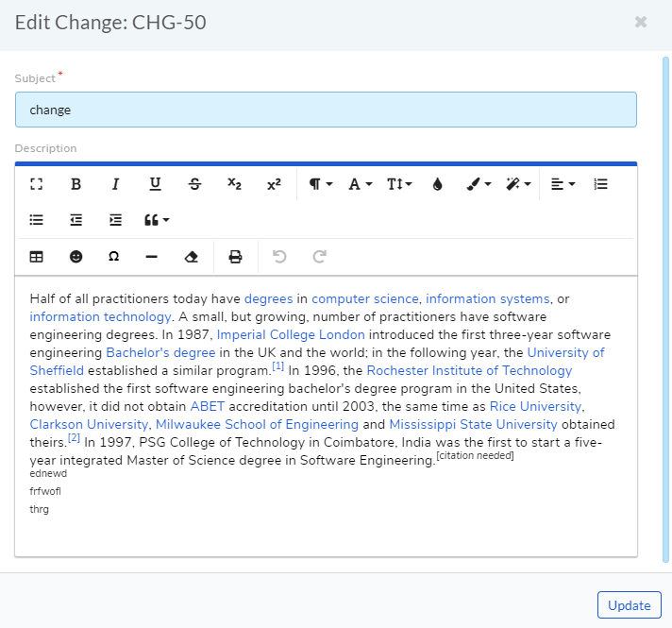Apply Bold formatting
This screenshot has height=628, width=672.
[76, 184]
